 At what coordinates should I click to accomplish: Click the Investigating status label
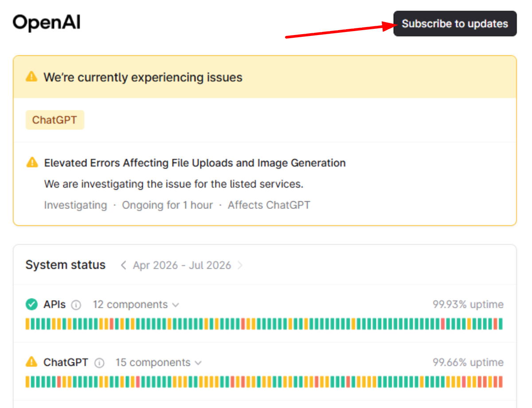click(75, 205)
